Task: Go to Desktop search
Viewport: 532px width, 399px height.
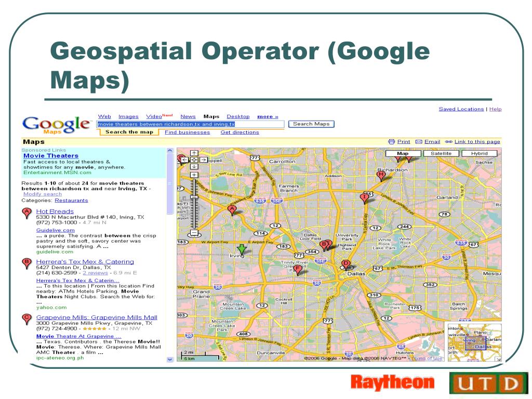Action: coord(238,116)
